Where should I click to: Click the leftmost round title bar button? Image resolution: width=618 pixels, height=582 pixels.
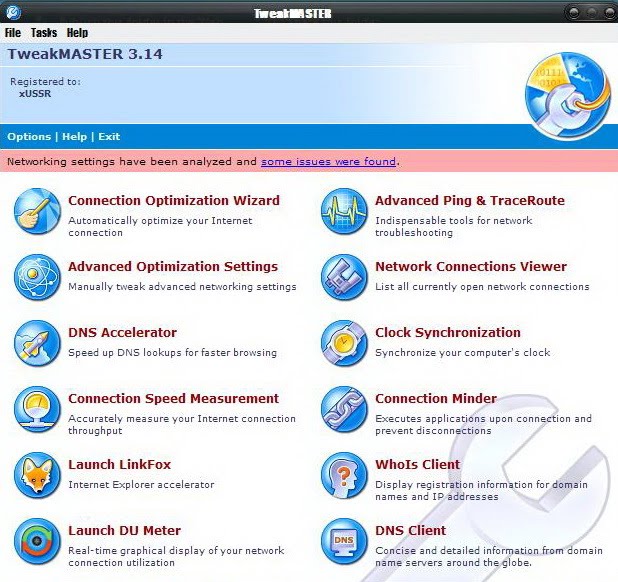point(574,13)
